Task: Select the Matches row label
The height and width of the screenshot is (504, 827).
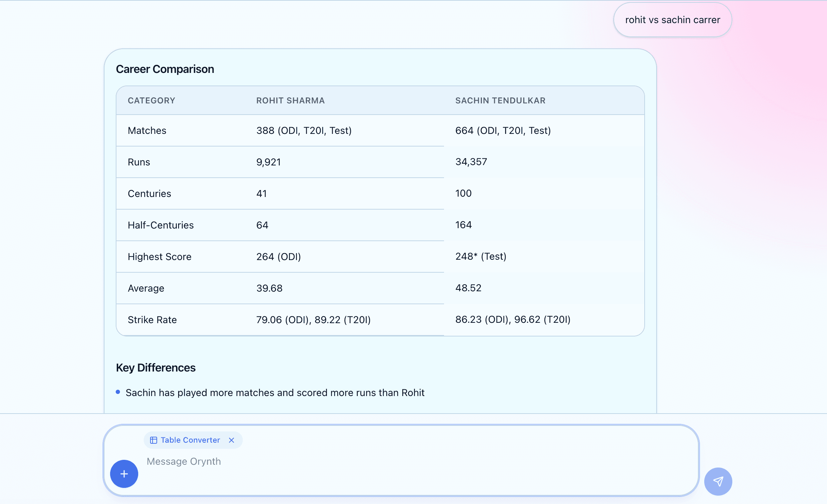Action: pyautogui.click(x=147, y=130)
